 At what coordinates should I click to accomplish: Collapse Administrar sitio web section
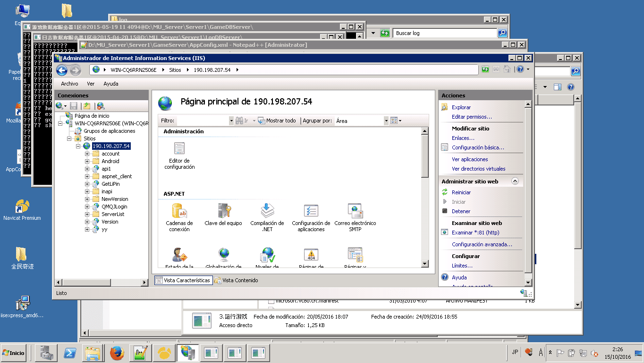tap(515, 181)
